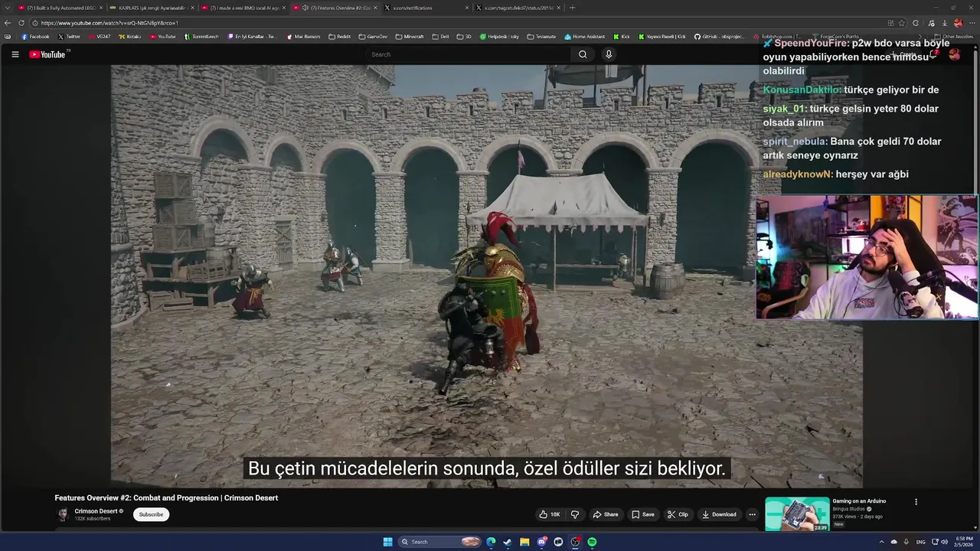Open more actions (three dots) beside Download
The image size is (980, 551).
coord(752,514)
